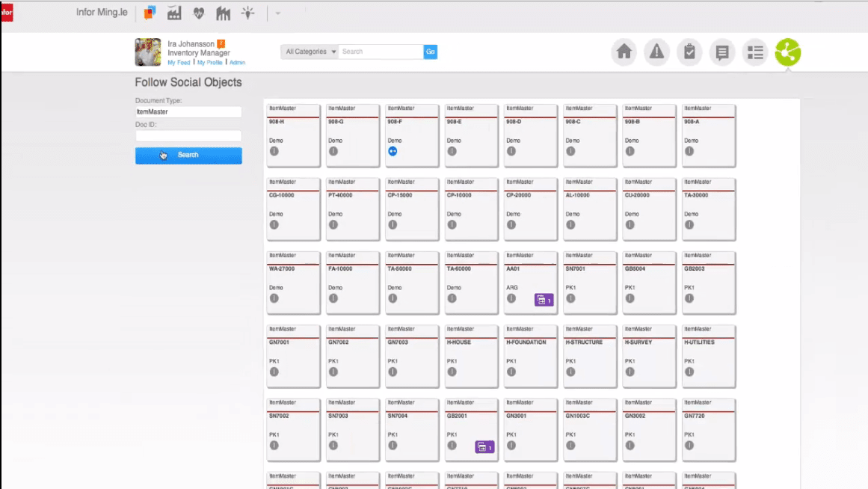Select the green social sharing icon
The height and width of the screenshot is (489, 868).
click(x=787, y=52)
